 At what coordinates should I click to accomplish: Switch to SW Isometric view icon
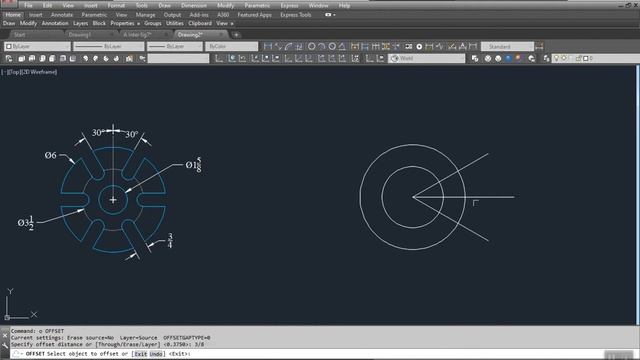pos(85,58)
